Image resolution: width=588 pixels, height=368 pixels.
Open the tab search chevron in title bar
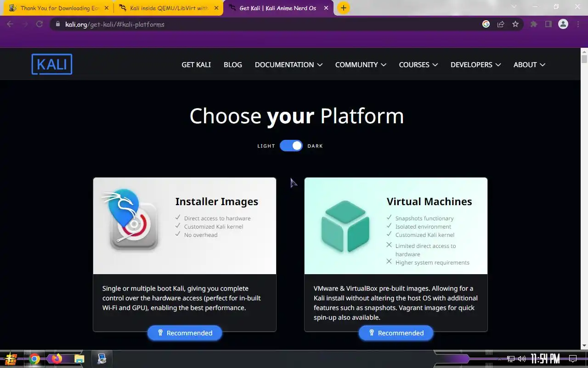[x=514, y=7]
